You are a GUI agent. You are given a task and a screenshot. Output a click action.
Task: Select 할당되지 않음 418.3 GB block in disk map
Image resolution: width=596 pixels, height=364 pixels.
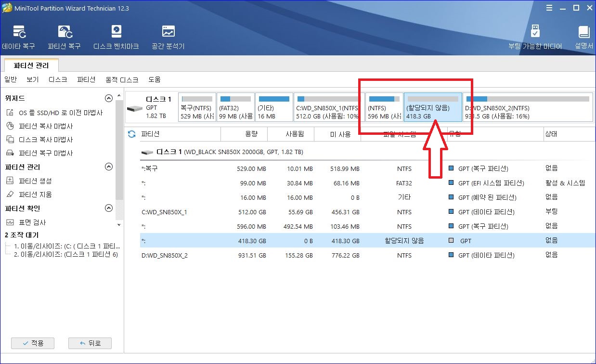click(433, 107)
